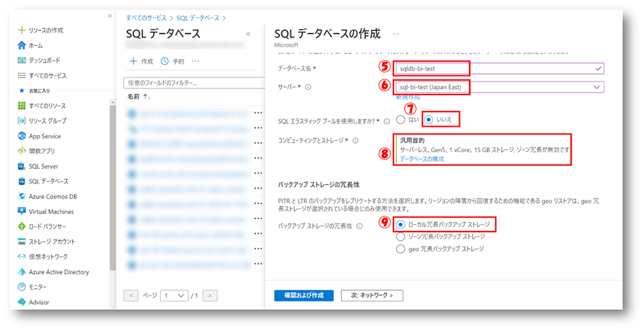Select geo 冗長バックアップ ストレージ option

pos(400,249)
